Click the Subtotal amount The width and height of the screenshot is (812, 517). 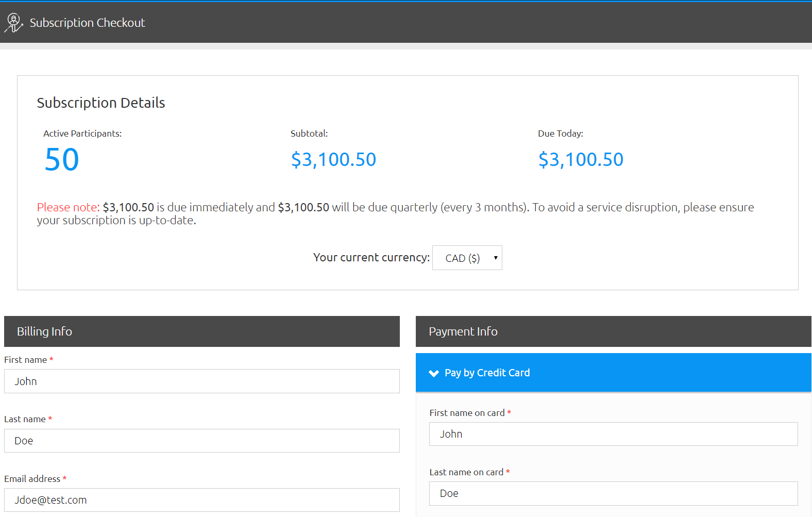[333, 160]
